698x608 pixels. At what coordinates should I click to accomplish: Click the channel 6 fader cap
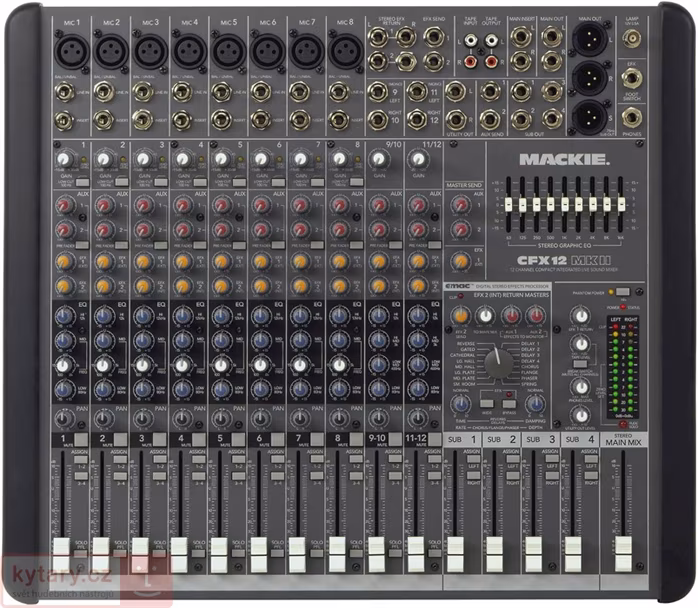coord(259,555)
